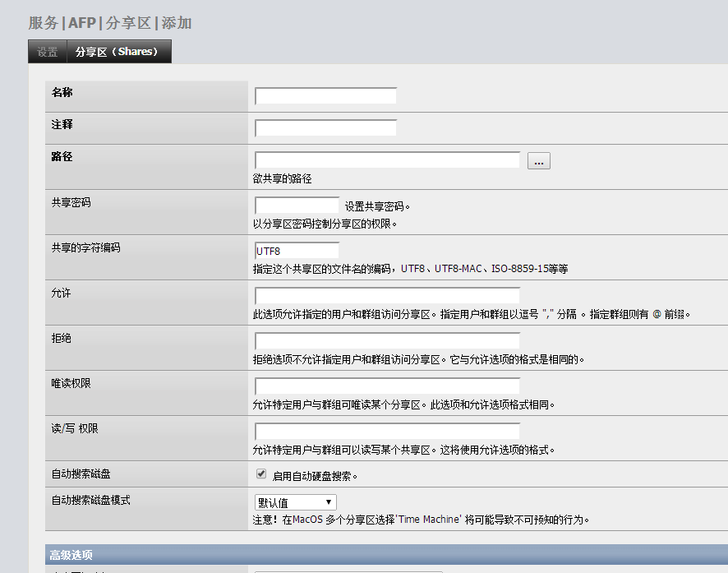Click the 路径 browse button (...)
728x573 pixels.
click(x=538, y=161)
